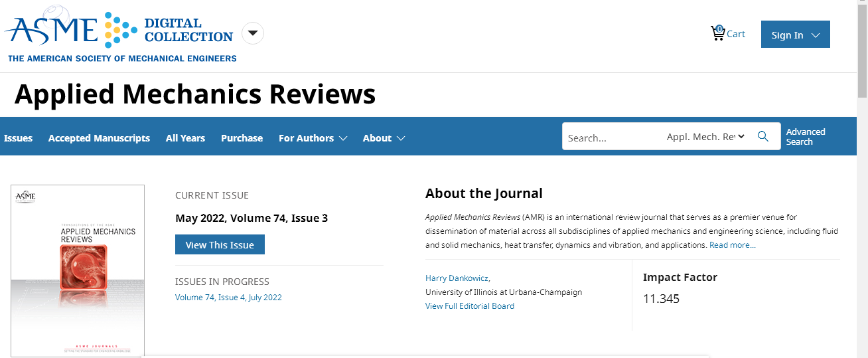
Task: Click the Read more link
Action: (x=733, y=245)
